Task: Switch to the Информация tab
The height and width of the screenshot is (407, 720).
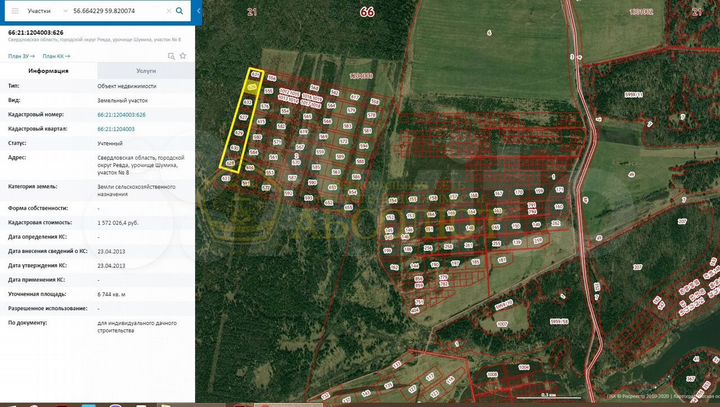Action: [48, 71]
